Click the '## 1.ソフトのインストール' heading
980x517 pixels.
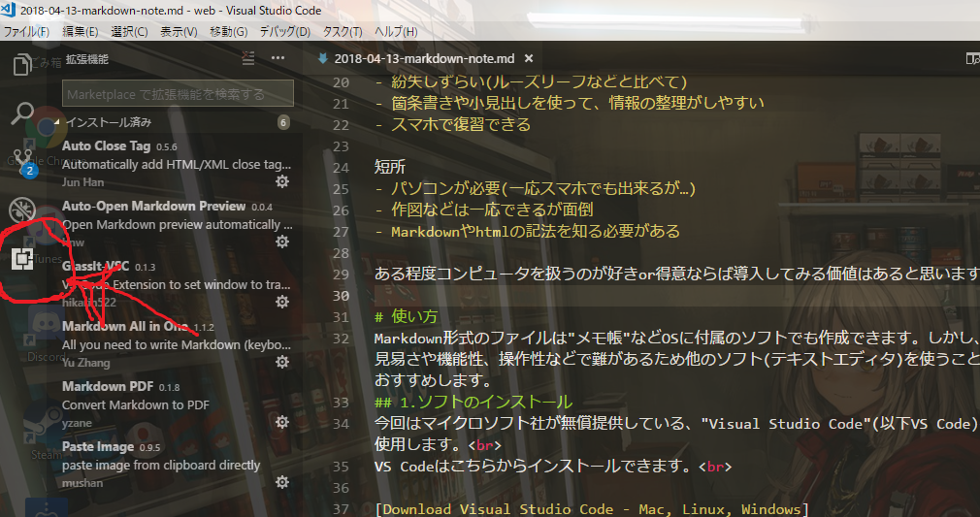coord(474,402)
